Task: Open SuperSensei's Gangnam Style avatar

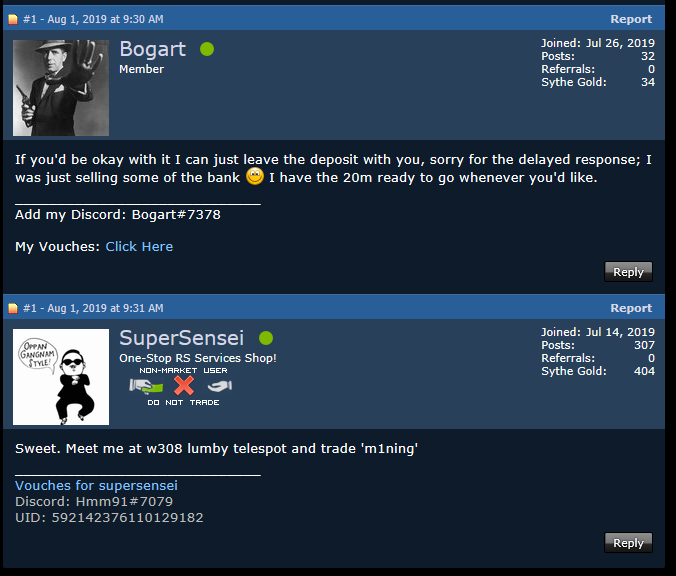Action: pyautogui.click(x=61, y=377)
